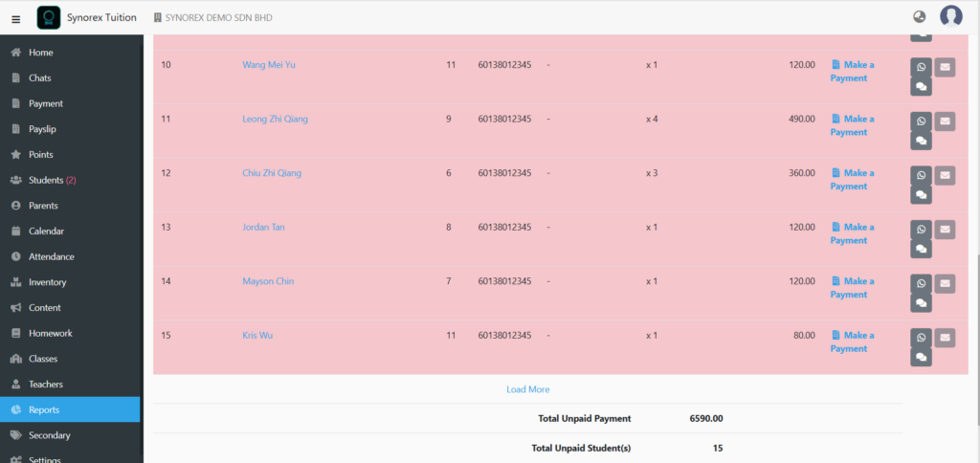
Task: Open Homework in the sidebar
Action: click(x=70, y=333)
